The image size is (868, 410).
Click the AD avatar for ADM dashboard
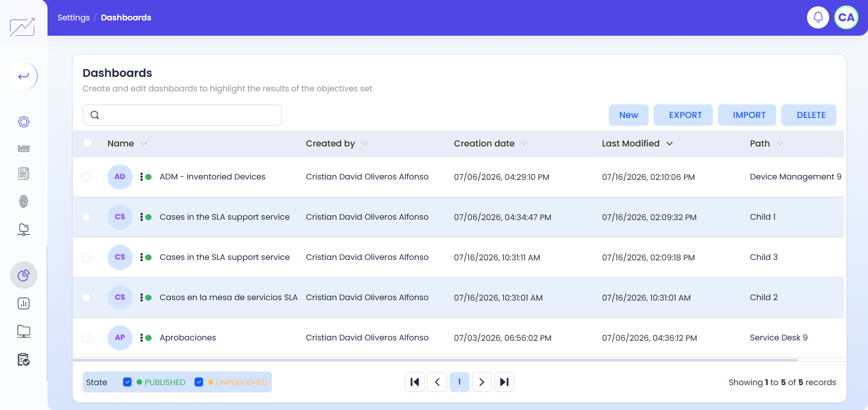click(x=120, y=177)
